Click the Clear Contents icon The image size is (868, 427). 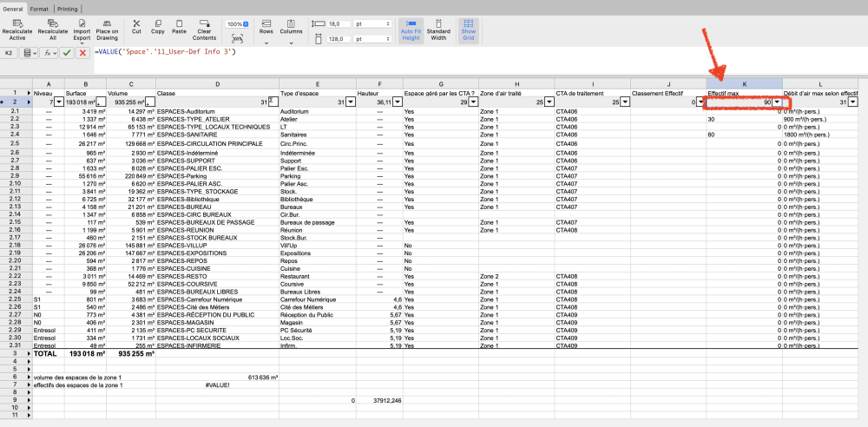(x=204, y=23)
